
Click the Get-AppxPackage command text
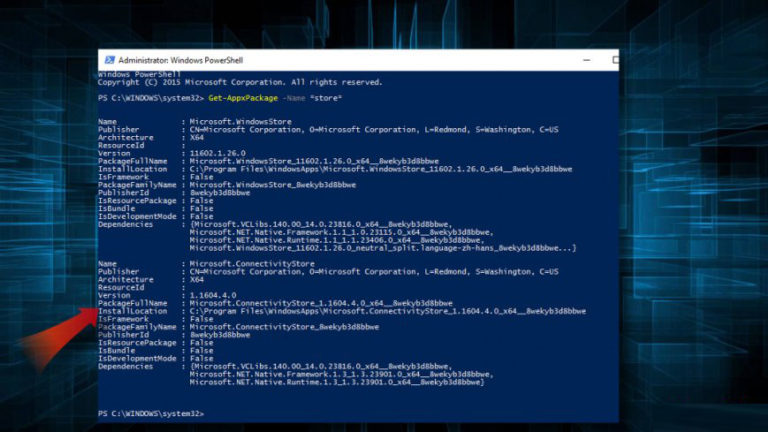tap(242, 98)
